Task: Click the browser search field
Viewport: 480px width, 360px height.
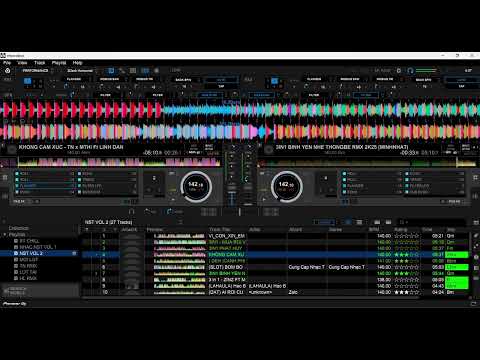Action: point(432,222)
